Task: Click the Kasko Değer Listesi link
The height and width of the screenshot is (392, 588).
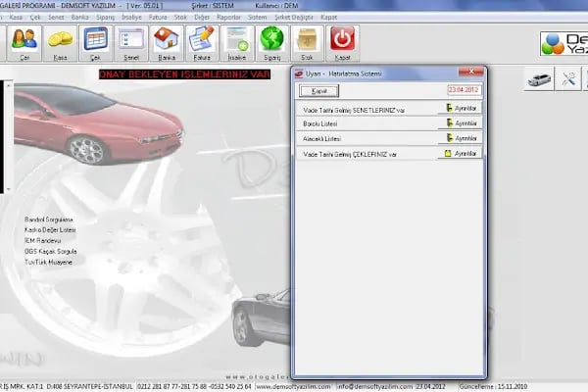Action: pos(50,230)
